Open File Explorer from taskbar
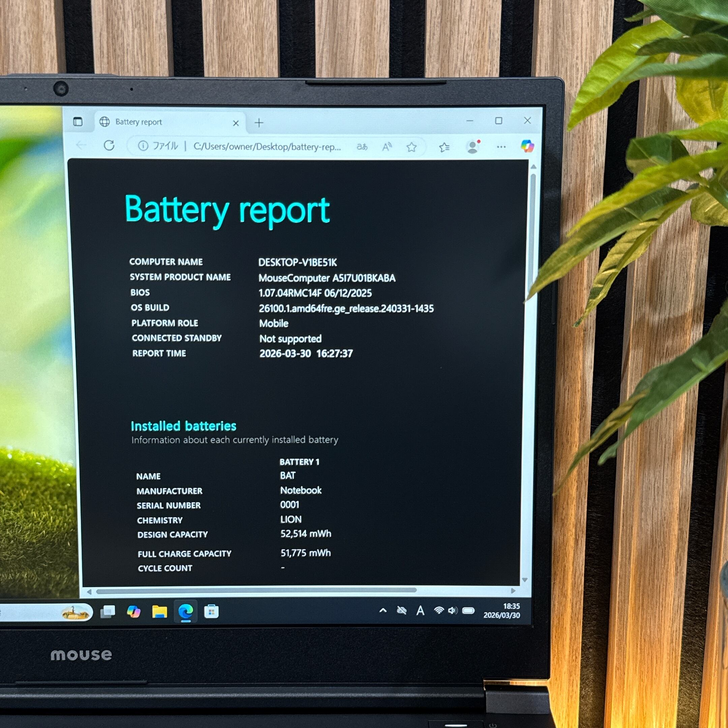 point(159,612)
